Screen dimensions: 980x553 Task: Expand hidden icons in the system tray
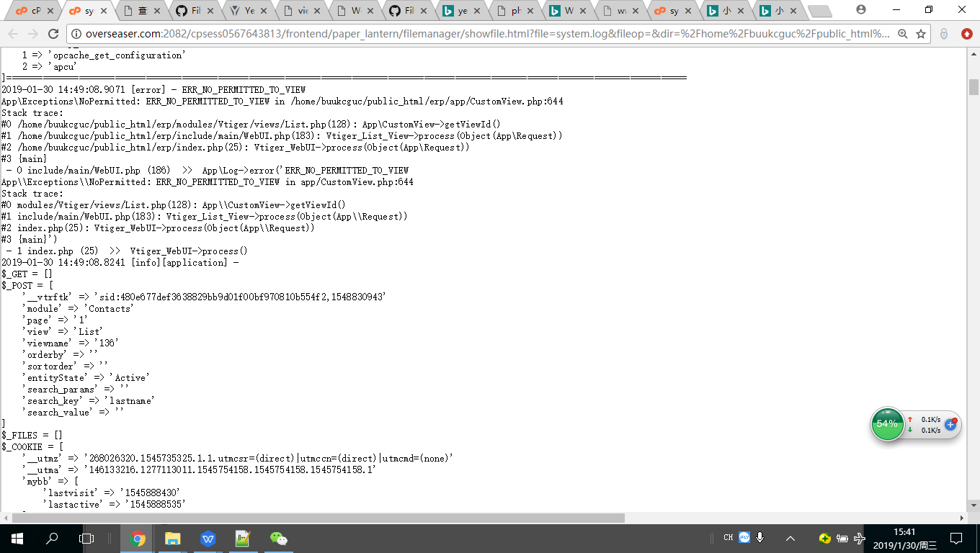click(790, 538)
